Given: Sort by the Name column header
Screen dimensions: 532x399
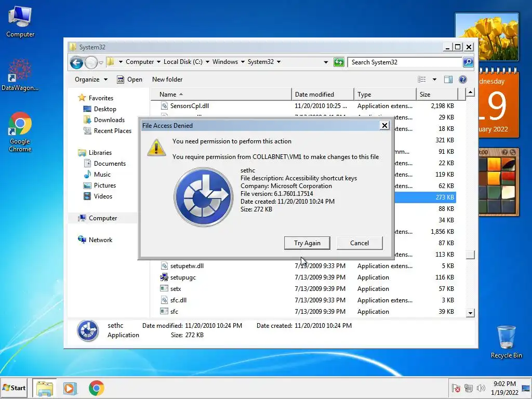Looking at the screenshot, I should click(221, 95).
